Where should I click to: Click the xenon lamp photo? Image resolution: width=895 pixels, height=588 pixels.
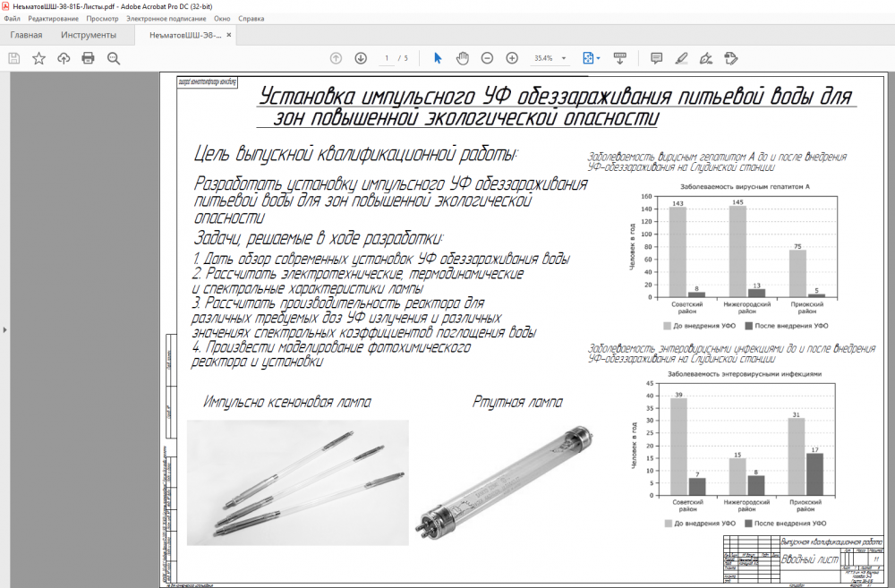pos(297,483)
